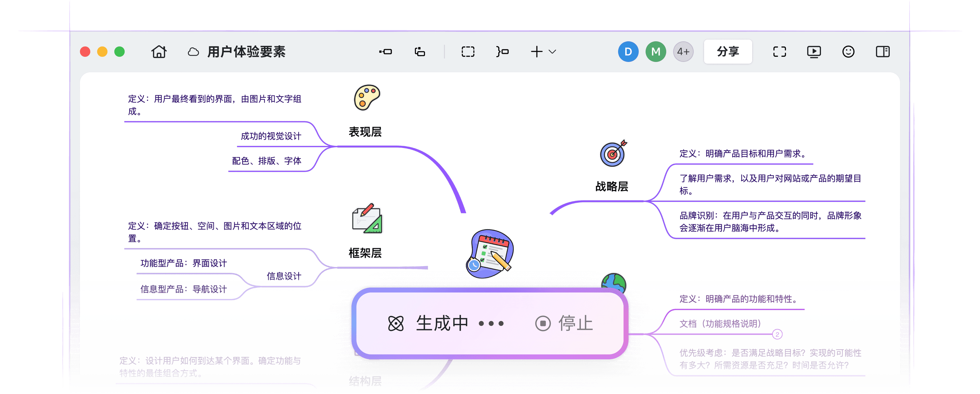
Task: Click the Home icon in the toolbar
Action: click(159, 51)
